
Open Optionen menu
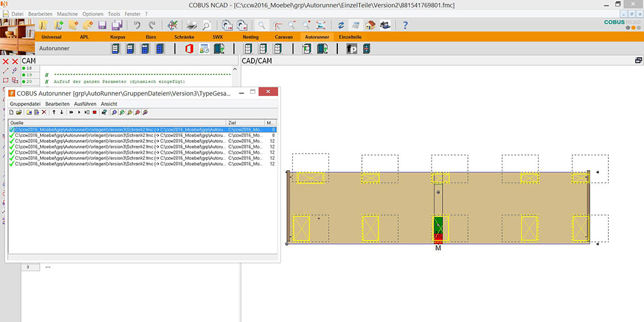coord(93,14)
